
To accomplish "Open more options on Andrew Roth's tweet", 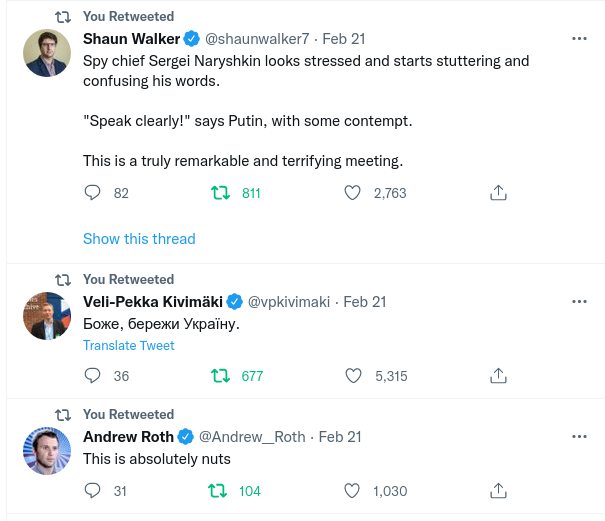I will [x=579, y=437].
